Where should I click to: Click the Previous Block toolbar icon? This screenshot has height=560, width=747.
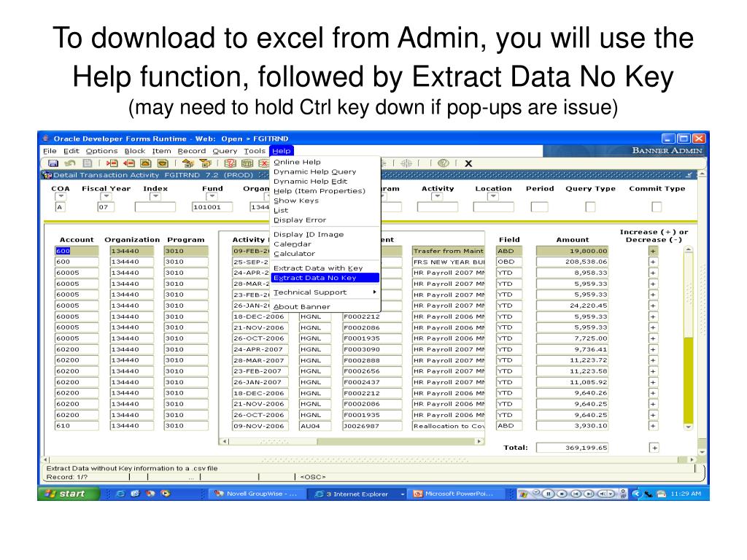187,163
